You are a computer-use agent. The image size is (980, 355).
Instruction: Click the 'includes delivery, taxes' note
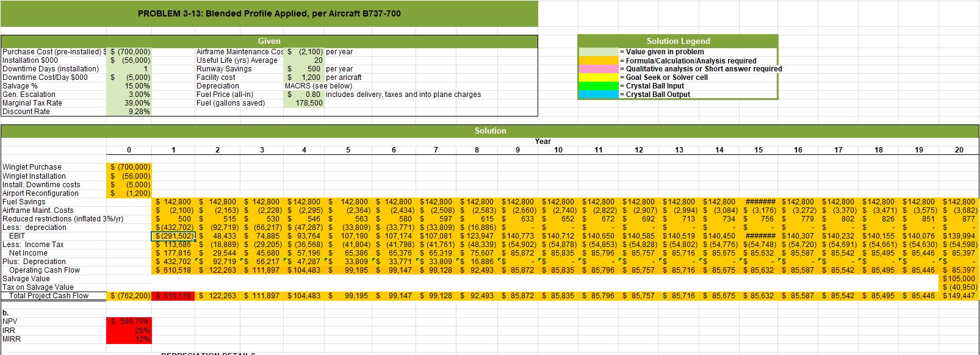pyautogui.click(x=403, y=95)
